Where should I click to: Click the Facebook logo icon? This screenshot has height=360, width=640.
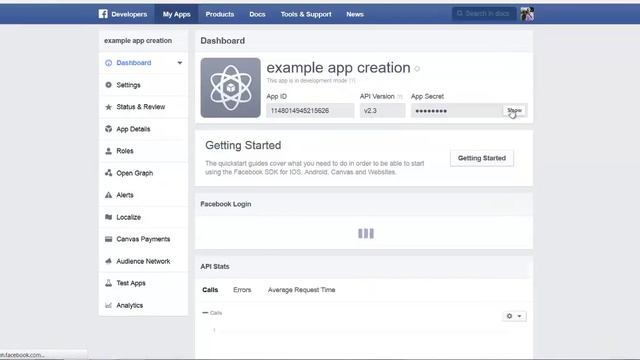coord(103,14)
